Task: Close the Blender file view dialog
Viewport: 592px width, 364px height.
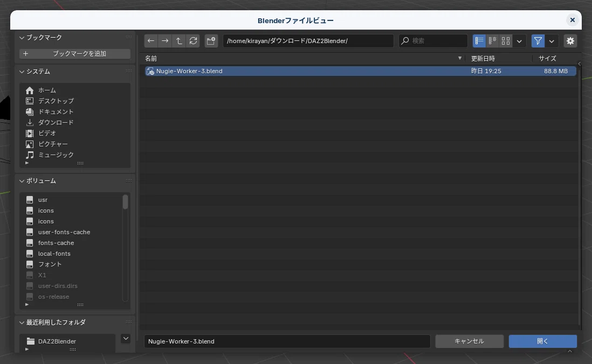Action: point(573,20)
